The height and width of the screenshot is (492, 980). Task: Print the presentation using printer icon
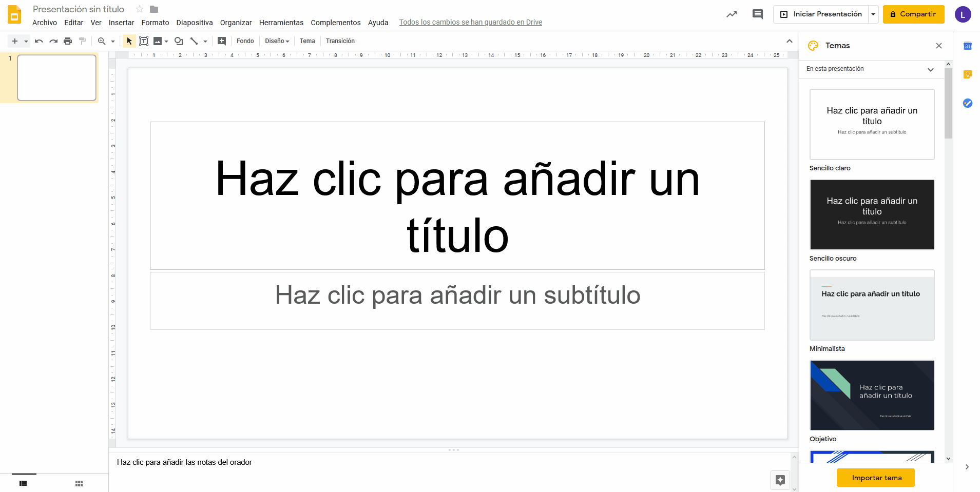(x=68, y=41)
